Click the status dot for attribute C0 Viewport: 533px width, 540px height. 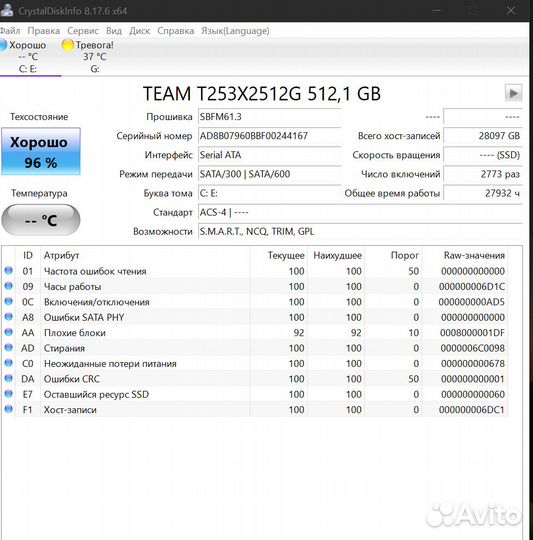coord(9,363)
